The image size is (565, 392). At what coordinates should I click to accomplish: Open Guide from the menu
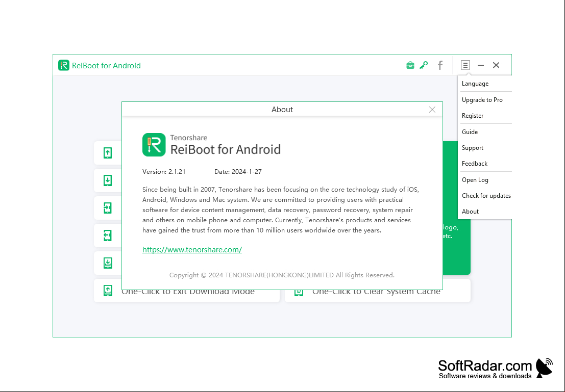click(485, 132)
